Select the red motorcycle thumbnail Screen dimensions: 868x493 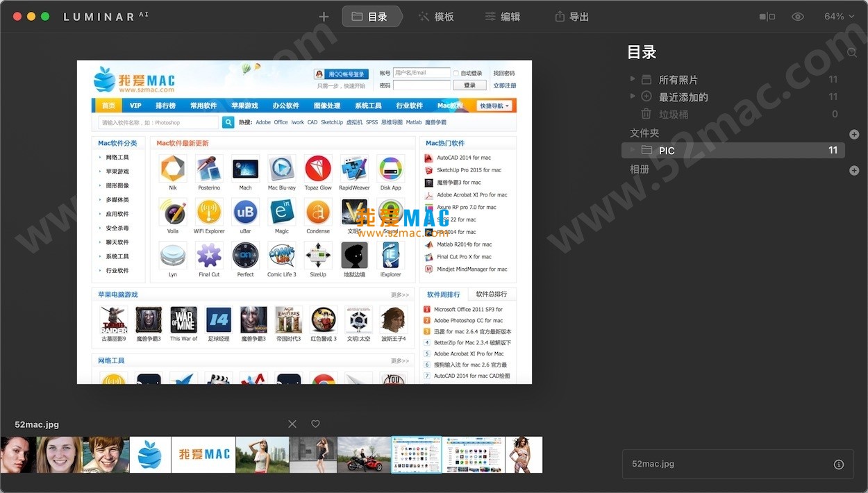click(x=364, y=455)
